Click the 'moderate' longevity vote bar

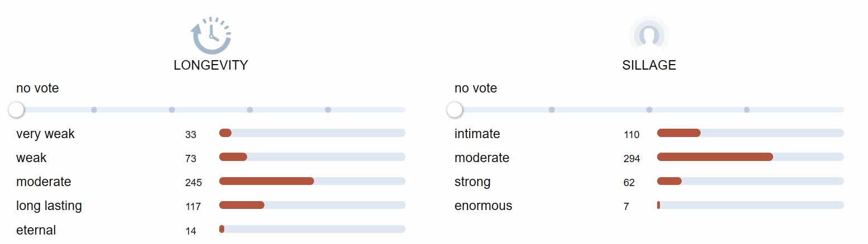312,181
